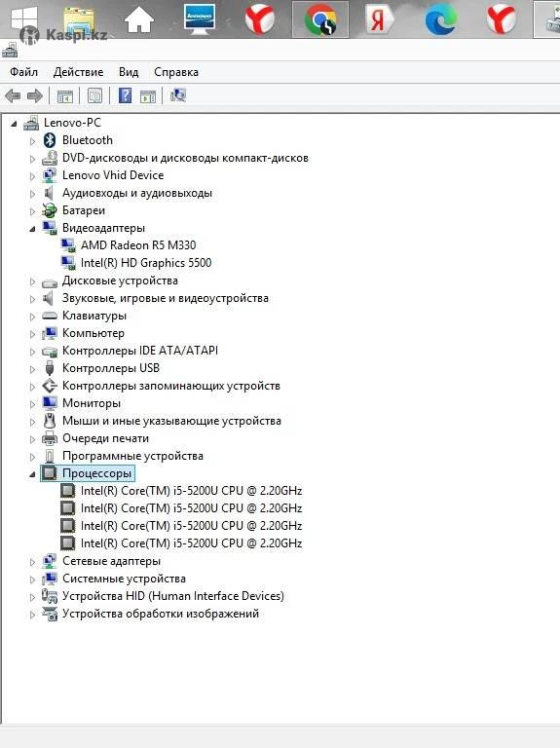
Task: Click the Bluetooth category icon
Action: 50,140
